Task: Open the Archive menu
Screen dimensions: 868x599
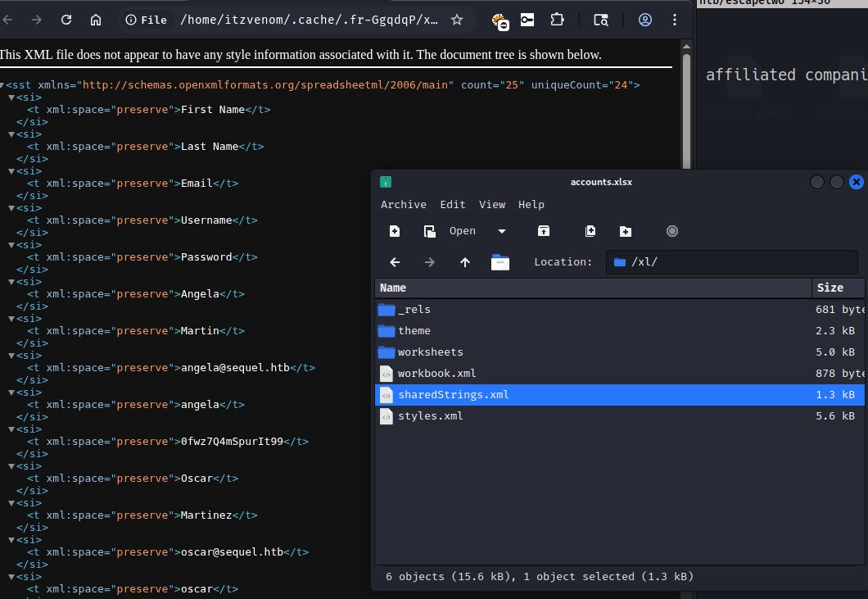Action: pos(403,204)
